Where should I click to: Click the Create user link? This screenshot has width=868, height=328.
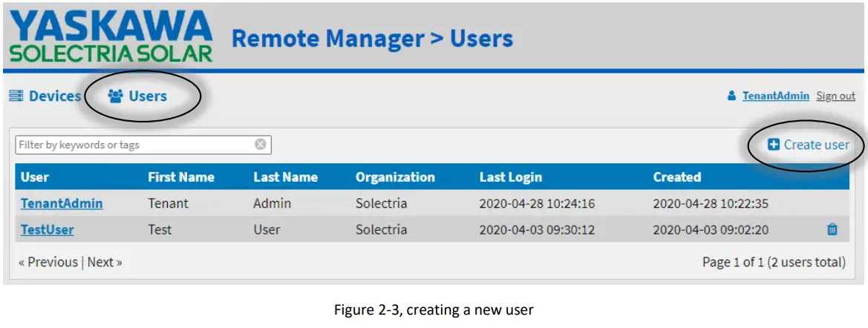point(816,145)
